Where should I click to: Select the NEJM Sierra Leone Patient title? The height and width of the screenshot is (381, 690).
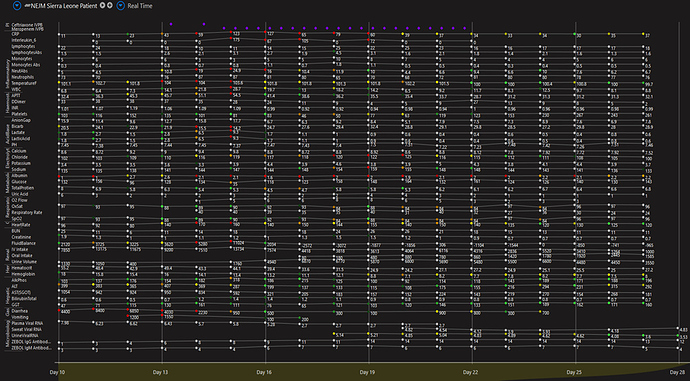pos(64,6)
